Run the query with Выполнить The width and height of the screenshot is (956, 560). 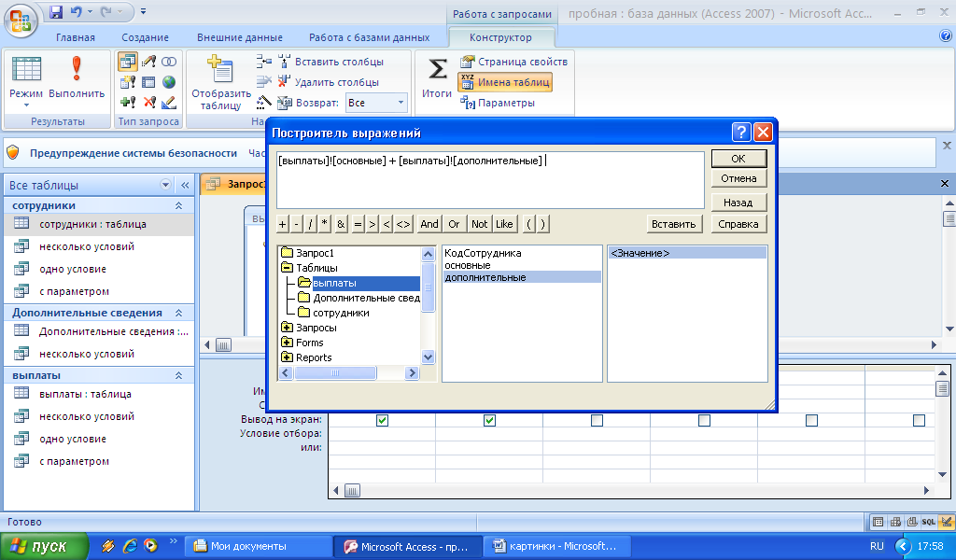[x=77, y=77]
